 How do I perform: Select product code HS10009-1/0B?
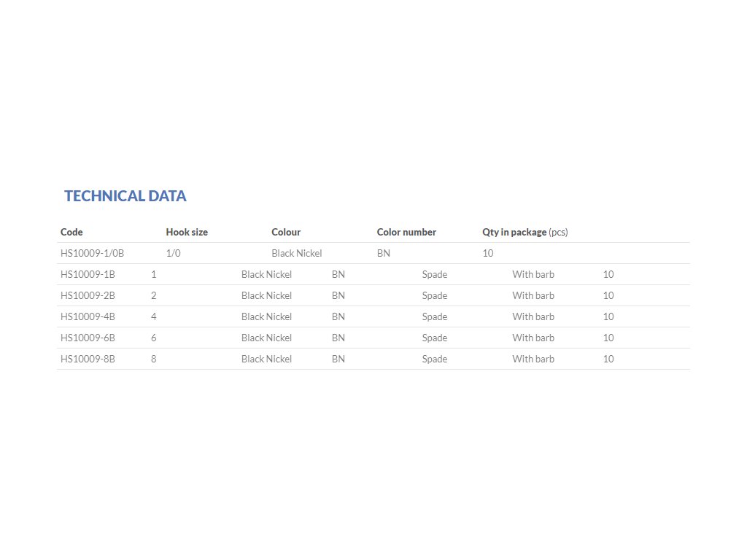92,253
